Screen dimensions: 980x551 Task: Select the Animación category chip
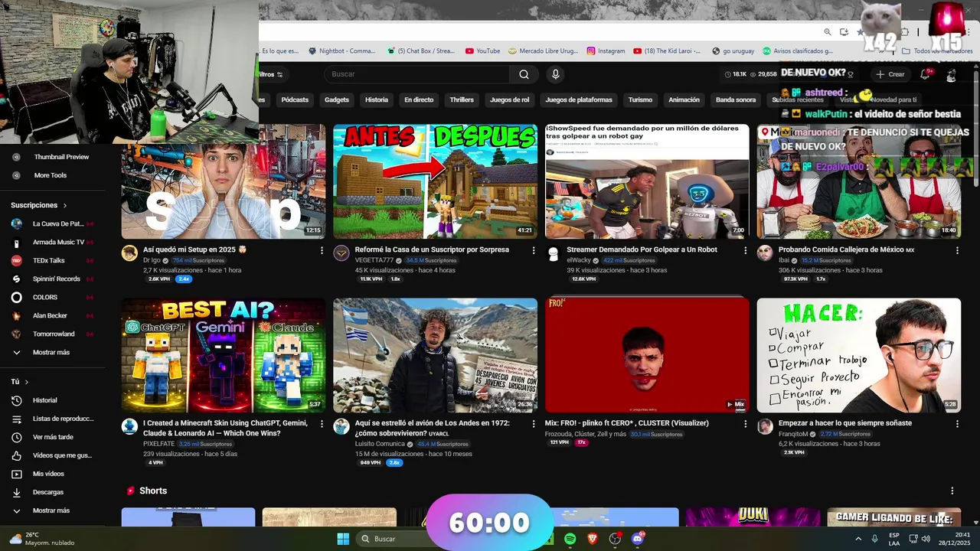[684, 99]
